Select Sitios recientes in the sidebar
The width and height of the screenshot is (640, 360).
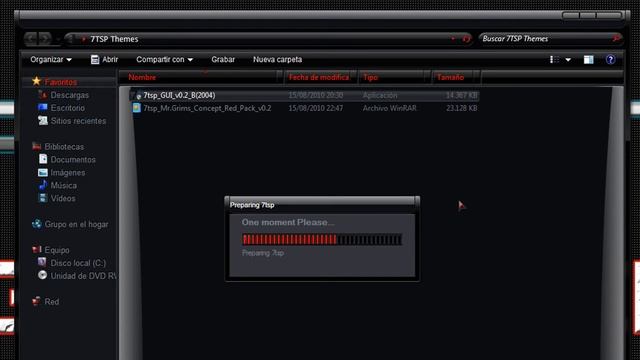78,121
